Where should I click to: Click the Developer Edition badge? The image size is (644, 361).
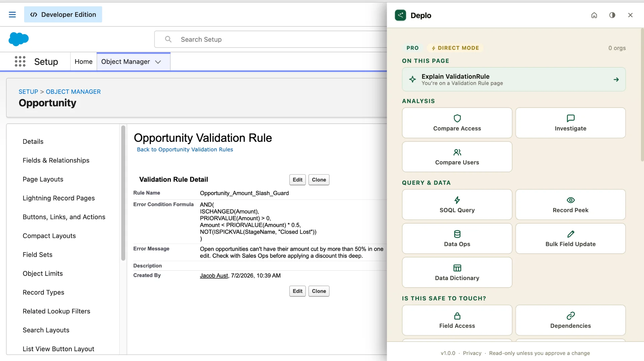[x=63, y=14]
